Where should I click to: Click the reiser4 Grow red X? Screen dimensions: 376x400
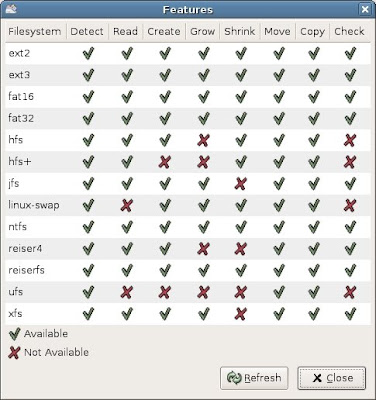[x=203, y=249]
